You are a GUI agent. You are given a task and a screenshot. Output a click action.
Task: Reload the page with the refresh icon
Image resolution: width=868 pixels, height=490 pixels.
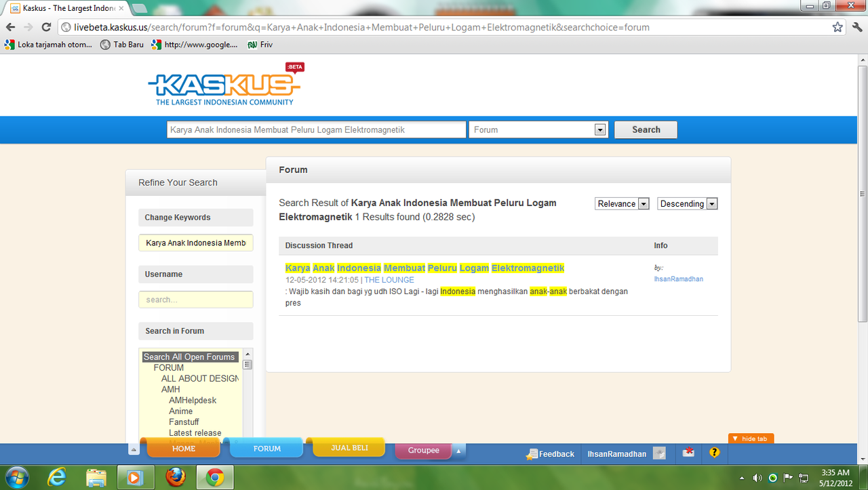point(46,27)
